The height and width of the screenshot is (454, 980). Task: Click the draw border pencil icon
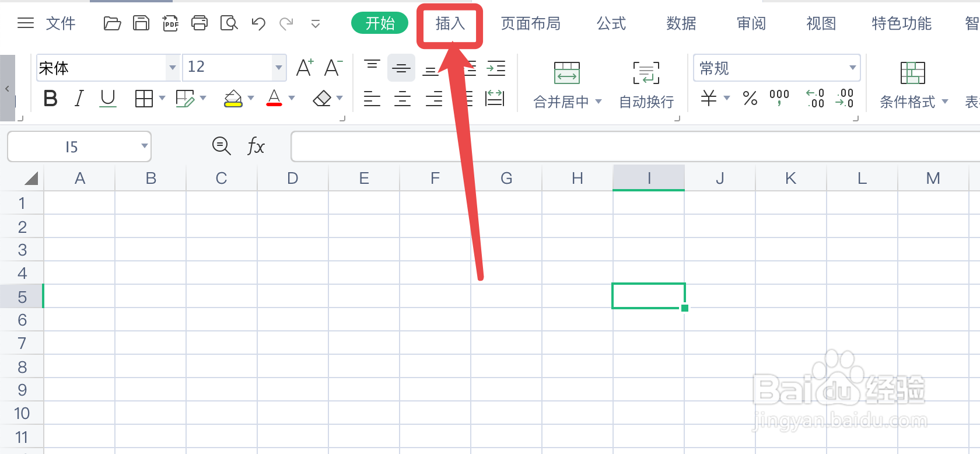[185, 99]
